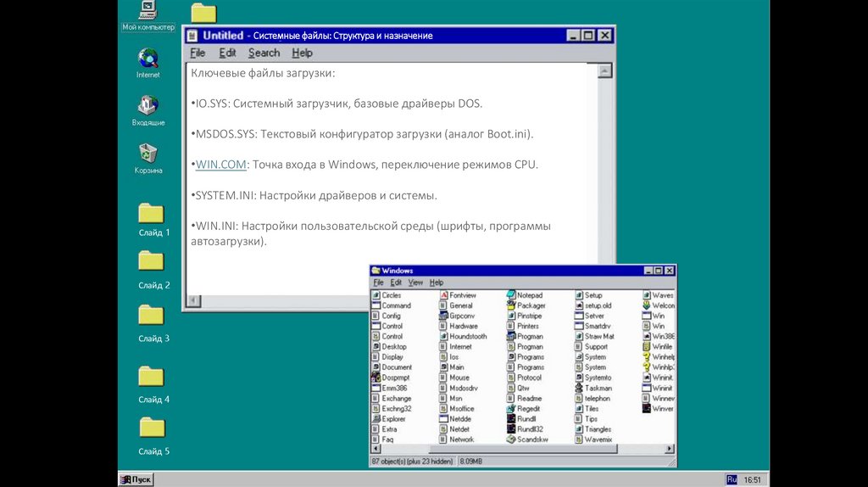
Task: Click right arrow of Windows folder scrollbar
Action: pyautogui.click(x=670, y=450)
